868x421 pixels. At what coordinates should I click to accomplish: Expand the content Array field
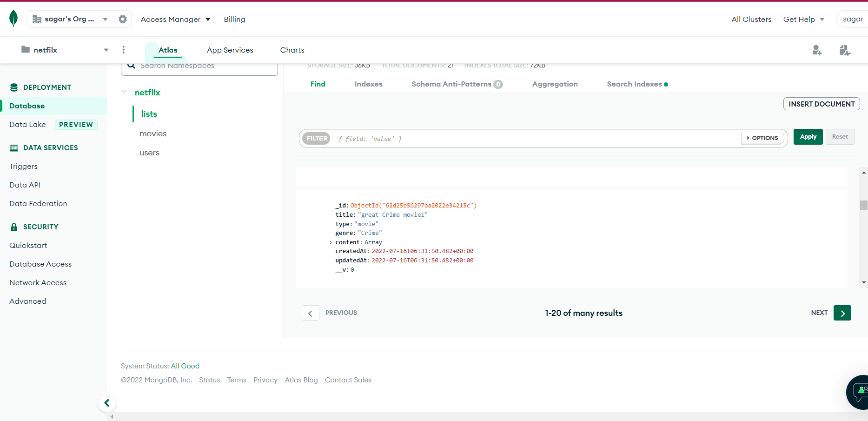pyautogui.click(x=331, y=242)
